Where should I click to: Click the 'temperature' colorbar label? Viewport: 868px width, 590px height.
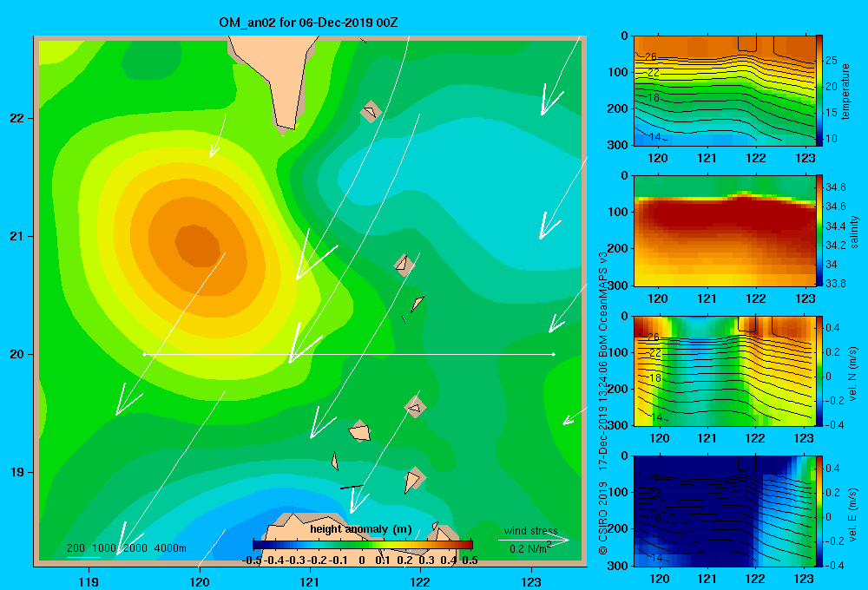coord(845,92)
